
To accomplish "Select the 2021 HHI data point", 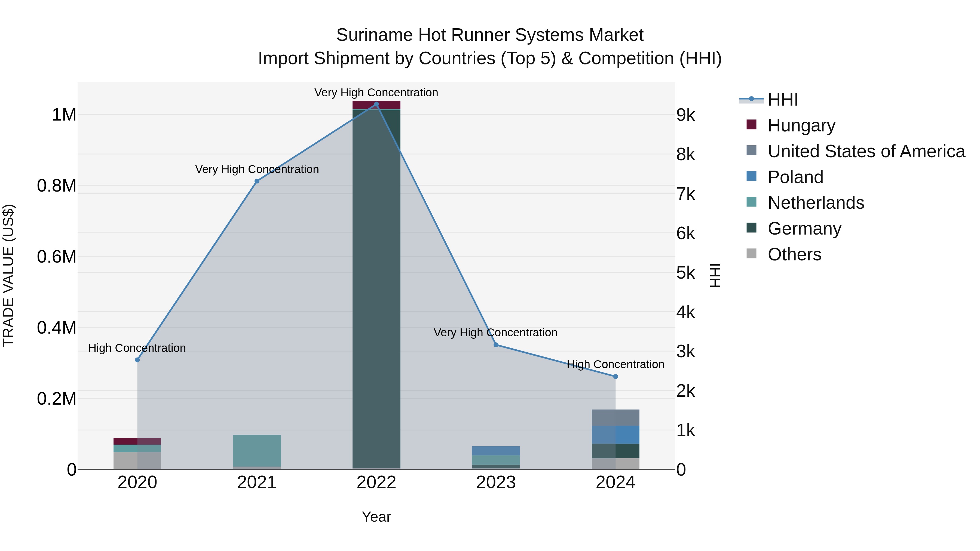I will pyautogui.click(x=257, y=181).
